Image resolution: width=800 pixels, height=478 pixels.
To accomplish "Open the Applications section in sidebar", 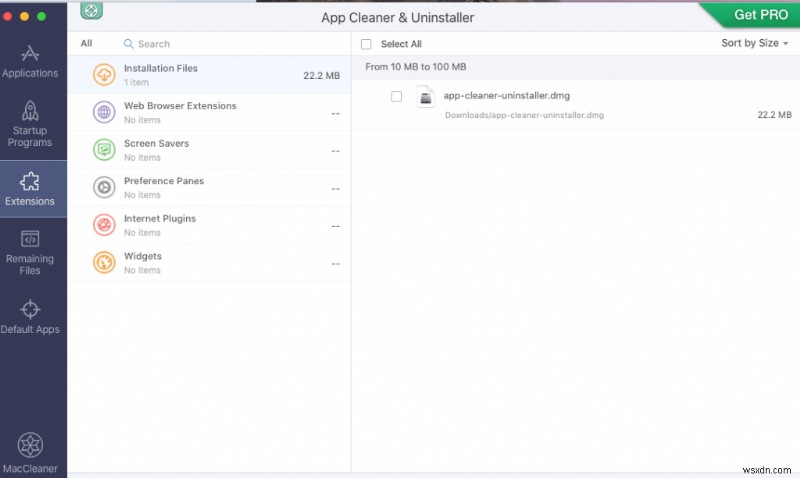I will (x=30, y=62).
